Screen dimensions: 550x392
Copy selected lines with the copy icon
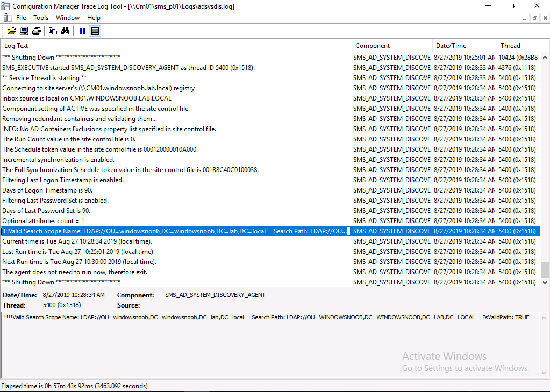click(53, 31)
